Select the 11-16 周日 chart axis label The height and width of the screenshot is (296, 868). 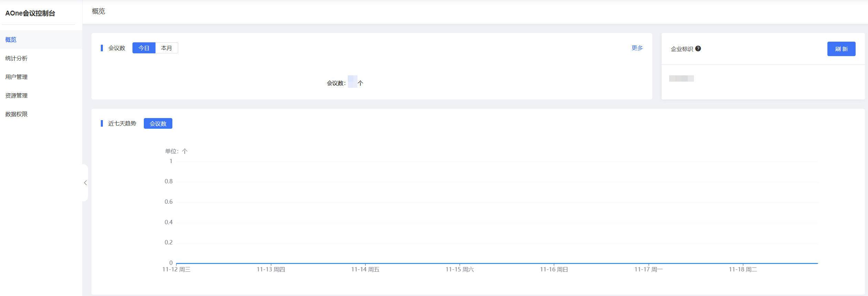click(x=554, y=269)
